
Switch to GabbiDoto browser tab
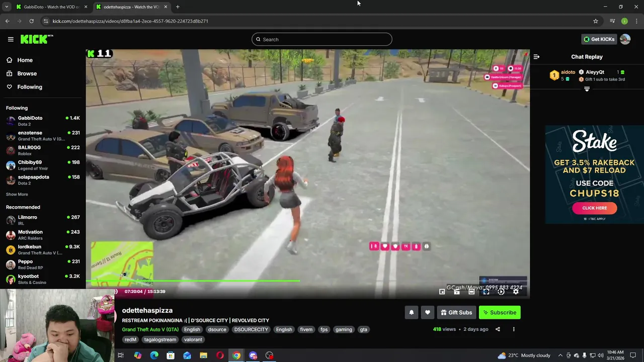click(x=51, y=7)
